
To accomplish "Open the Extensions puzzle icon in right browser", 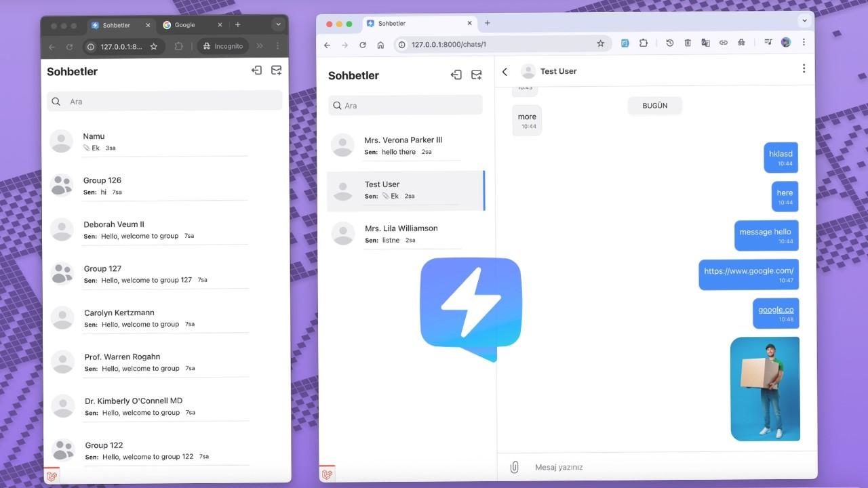I will [644, 43].
